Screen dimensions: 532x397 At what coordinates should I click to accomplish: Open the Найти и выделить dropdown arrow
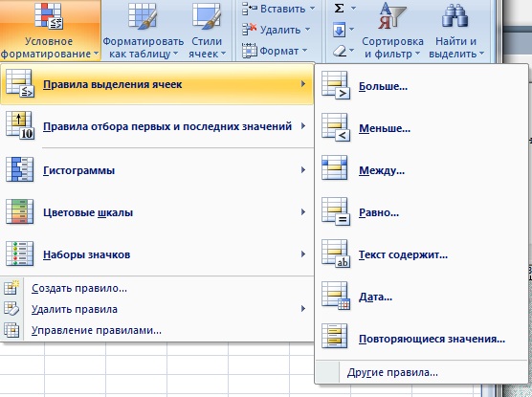(481, 54)
